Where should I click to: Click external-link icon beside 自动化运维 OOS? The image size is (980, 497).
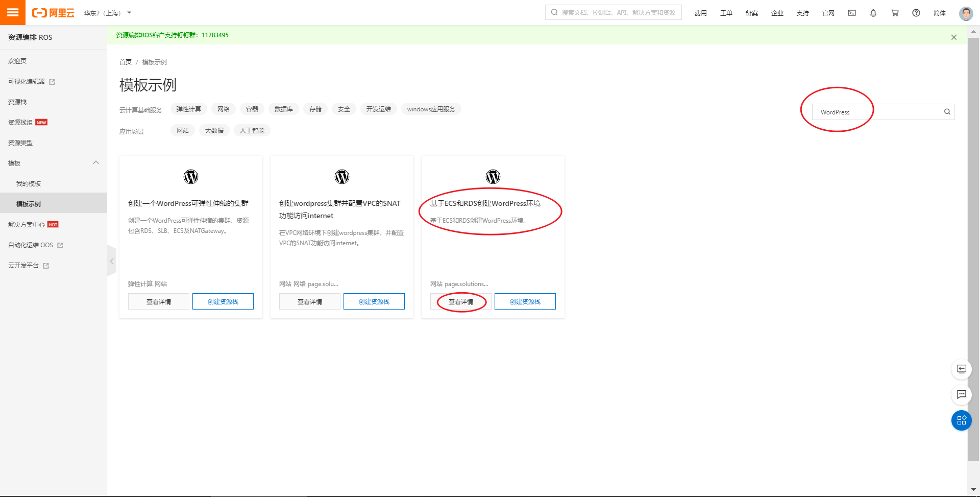tap(60, 245)
